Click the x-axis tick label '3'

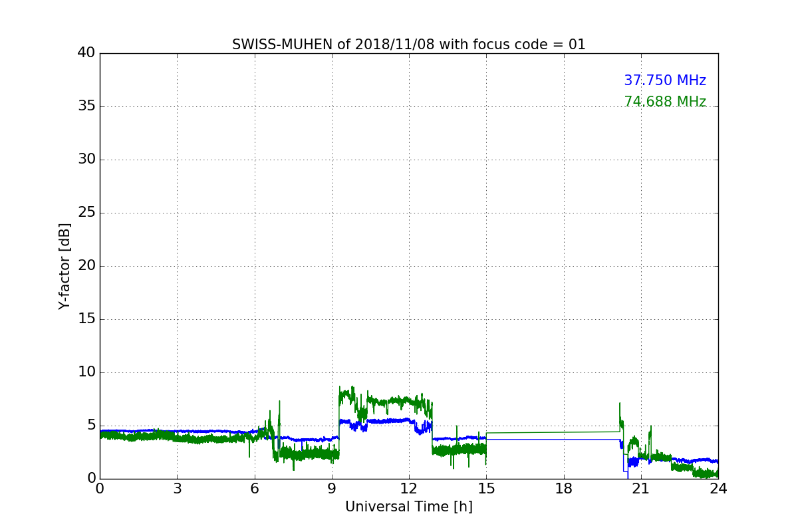(x=177, y=489)
